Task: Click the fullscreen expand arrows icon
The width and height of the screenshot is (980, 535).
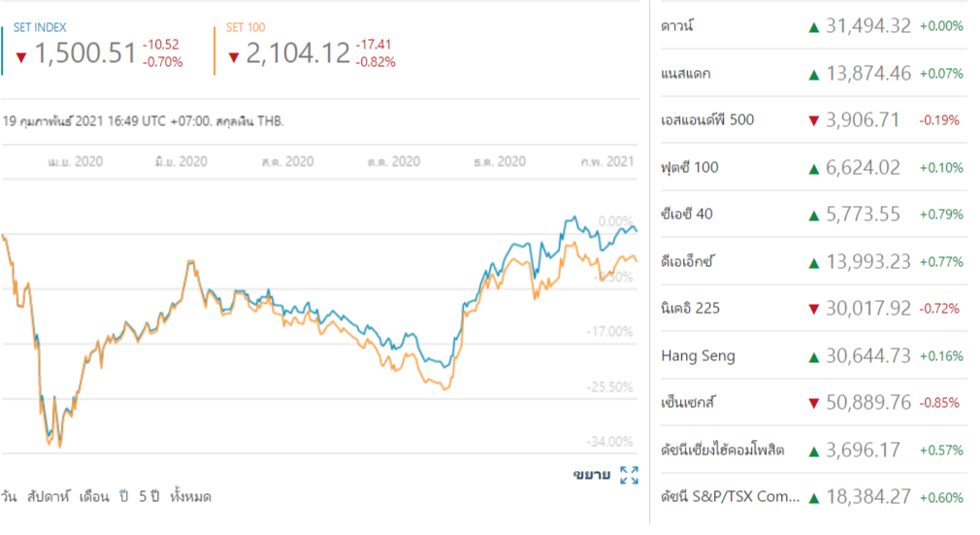Action: (x=629, y=475)
